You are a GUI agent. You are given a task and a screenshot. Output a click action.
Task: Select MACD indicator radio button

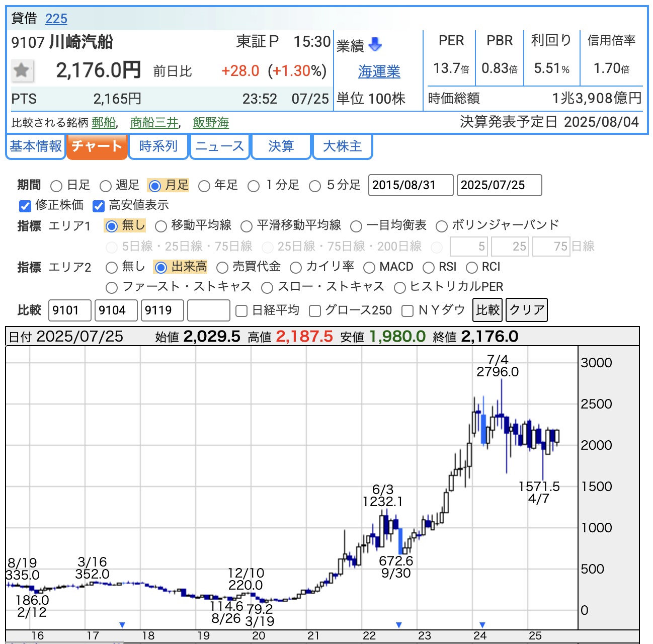(x=369, y=268)
